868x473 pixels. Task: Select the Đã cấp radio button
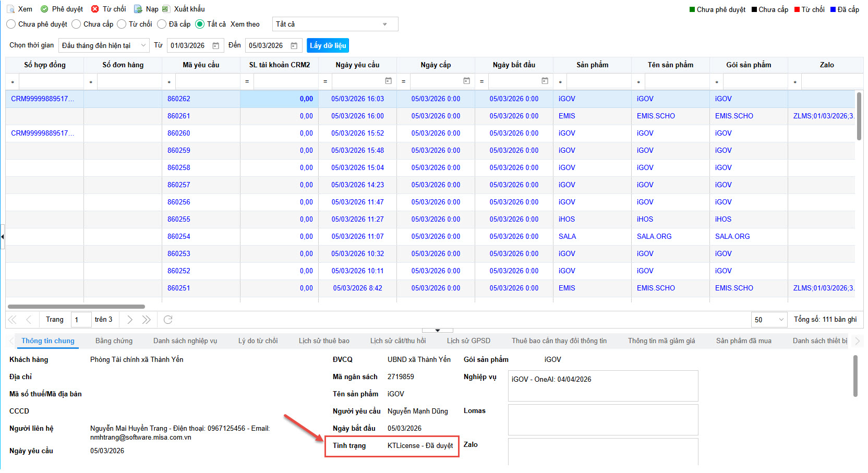[162, 24]
